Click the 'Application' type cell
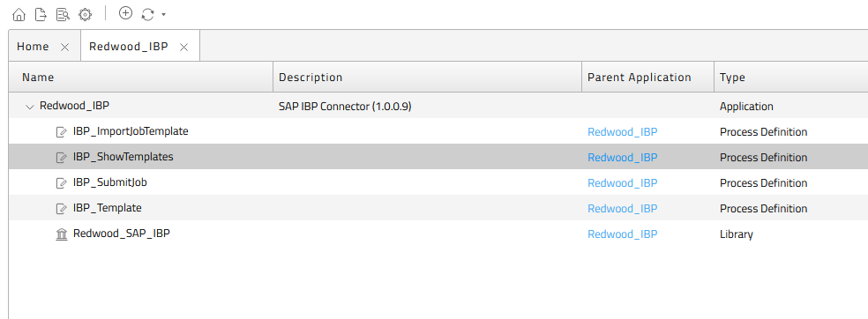 (x=746, y=107)
